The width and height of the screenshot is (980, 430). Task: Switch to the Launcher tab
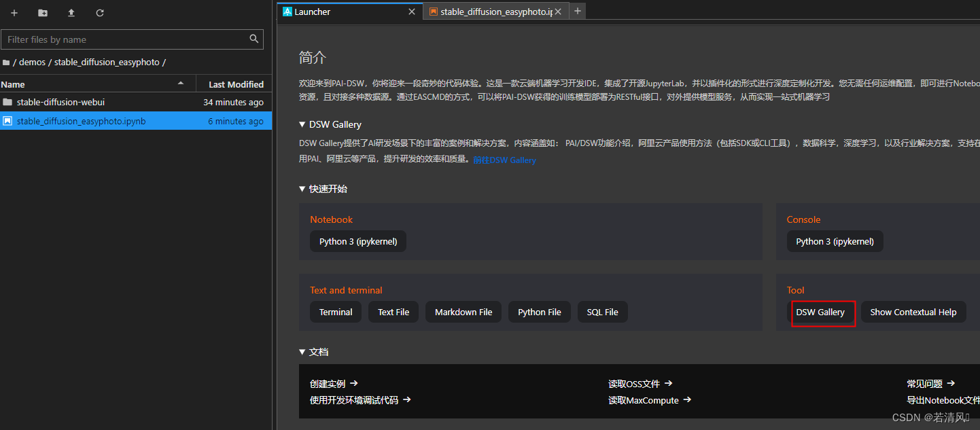coord(349,12)
